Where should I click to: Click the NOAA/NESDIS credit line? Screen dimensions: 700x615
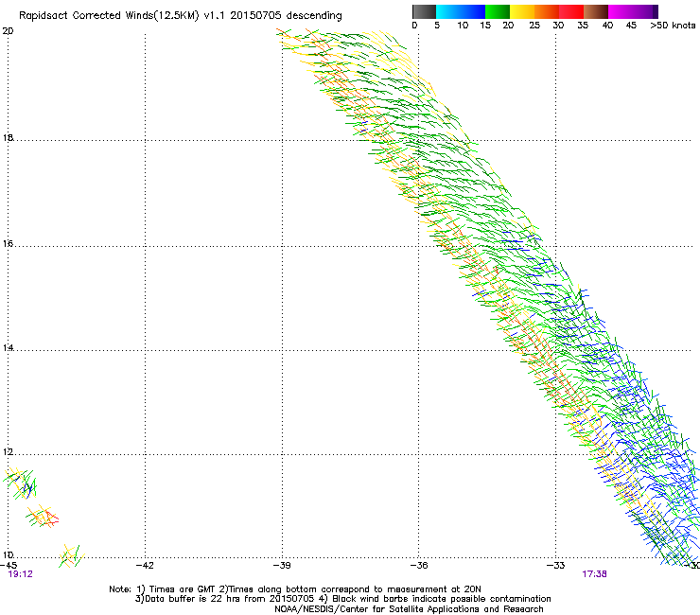pos(409,609)
